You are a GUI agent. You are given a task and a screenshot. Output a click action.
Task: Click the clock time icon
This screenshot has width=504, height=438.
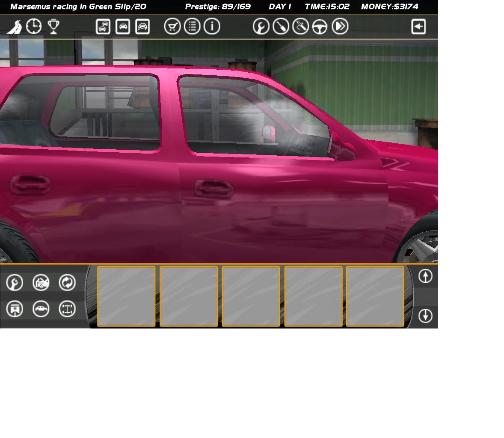tap(34, 27)
